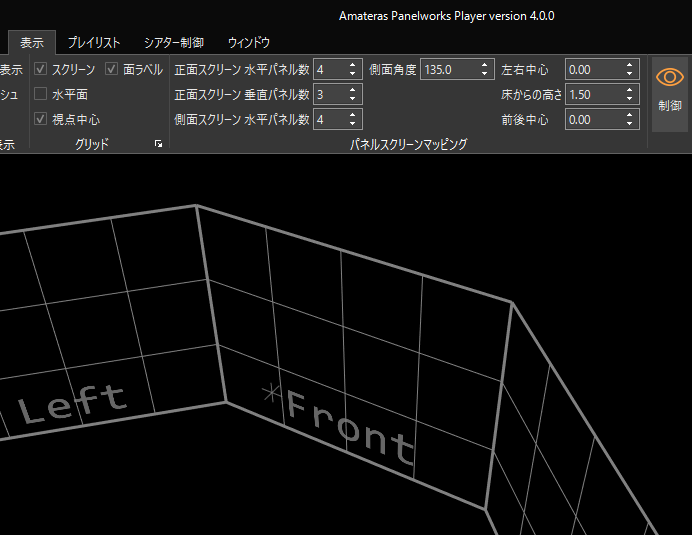Lower 床からの高さ using the down arrow
This screenshot has width=692, height=535.
(630, 99)
